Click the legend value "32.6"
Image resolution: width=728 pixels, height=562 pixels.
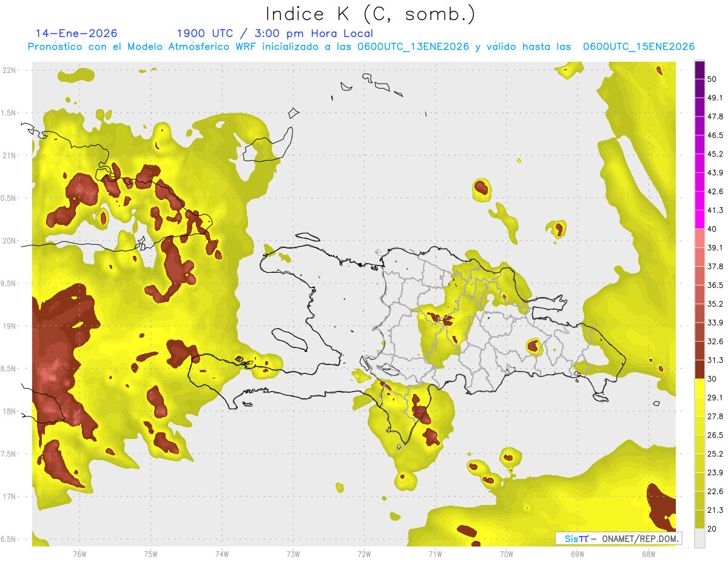click(x=715, y=341)
